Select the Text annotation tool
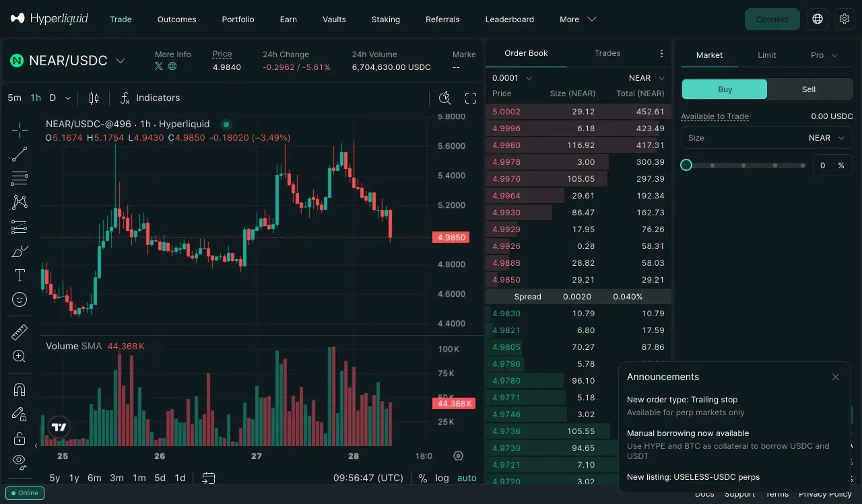 click(20, 275)
